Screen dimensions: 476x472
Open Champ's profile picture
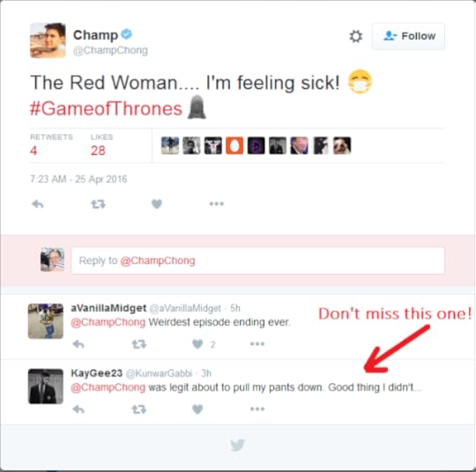point(48,40)
